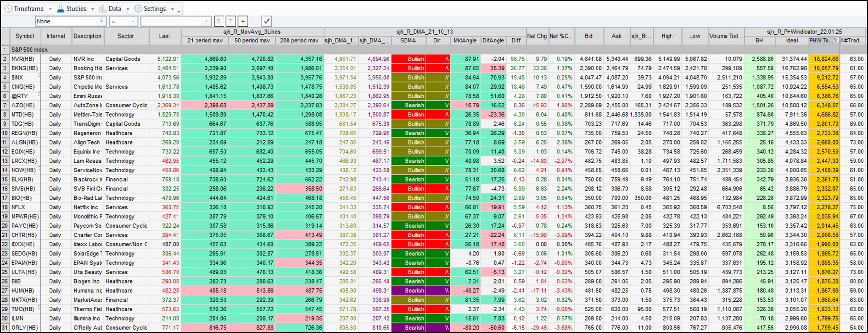Screen dimensions: 868x333
Task: Click the '21 period mav' column header
Action: pos(205,41)
